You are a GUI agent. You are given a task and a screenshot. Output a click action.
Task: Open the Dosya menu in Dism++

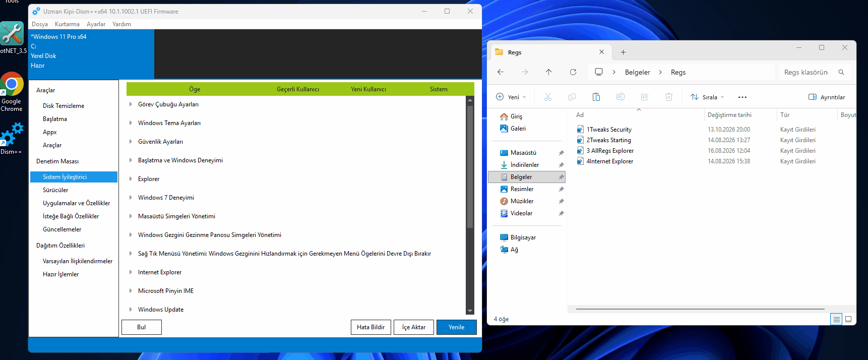click(x=40, y=24)
